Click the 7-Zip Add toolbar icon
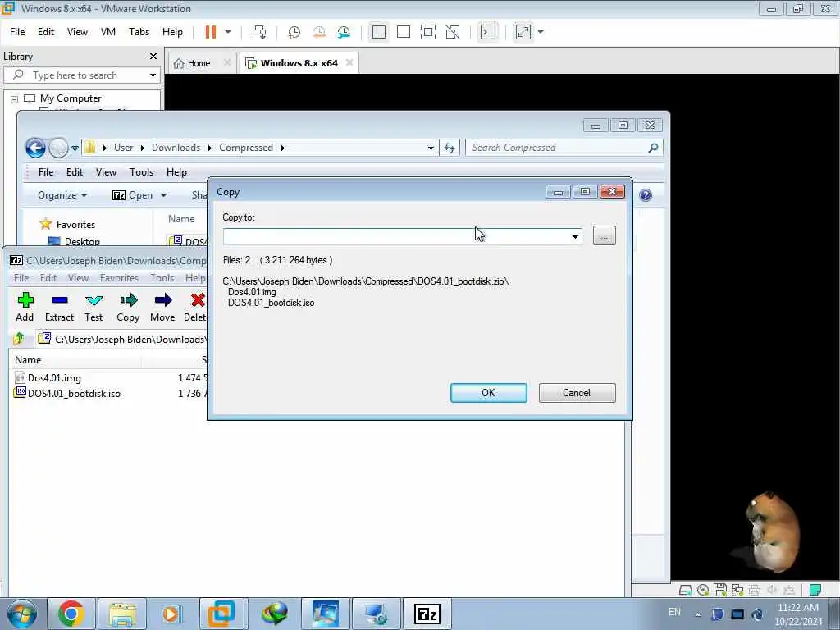840x630 pixels. coord(25,307)
